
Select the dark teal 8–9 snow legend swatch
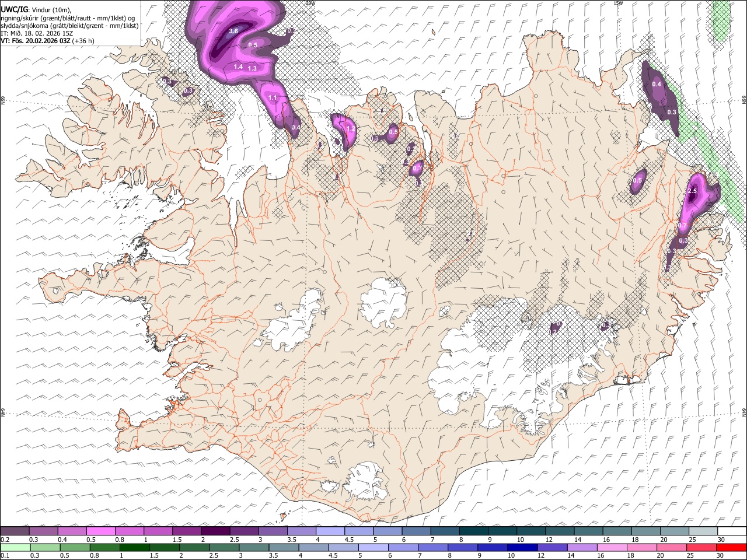(x=474, y=531)
